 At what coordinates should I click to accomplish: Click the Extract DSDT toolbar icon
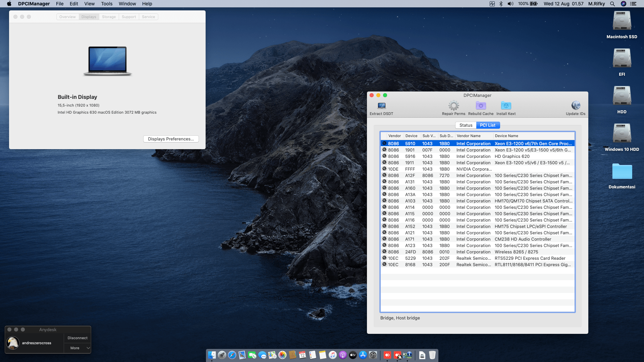point(381,106)
